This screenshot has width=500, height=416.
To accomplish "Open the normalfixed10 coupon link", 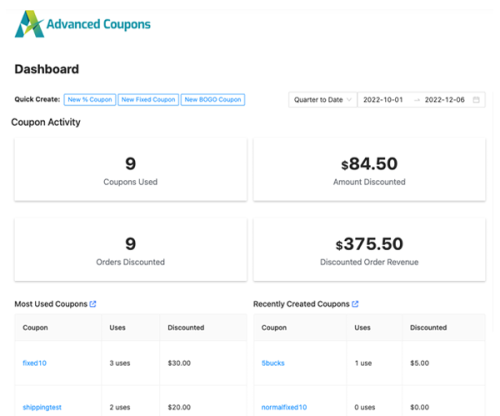I will [284, 407].
